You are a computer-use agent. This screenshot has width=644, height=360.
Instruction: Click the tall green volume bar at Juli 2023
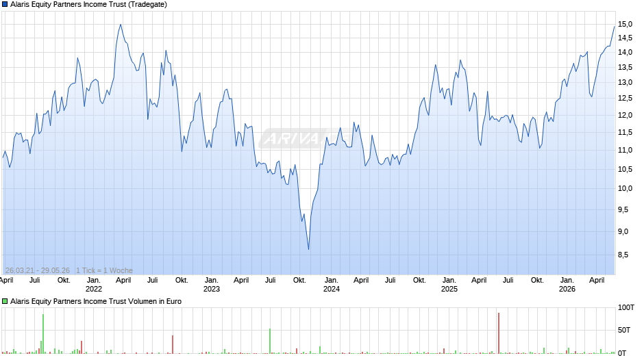coord(270,341)
